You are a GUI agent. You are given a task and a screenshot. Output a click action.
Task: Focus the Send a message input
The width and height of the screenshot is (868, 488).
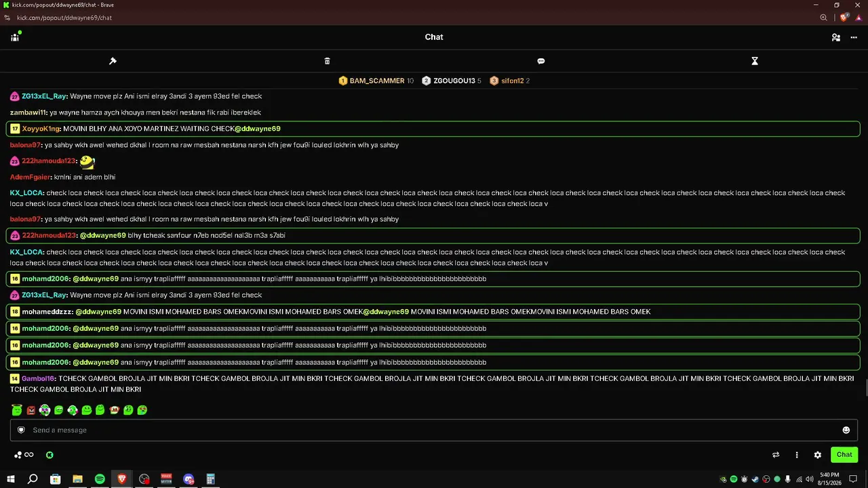coord(434,430)
